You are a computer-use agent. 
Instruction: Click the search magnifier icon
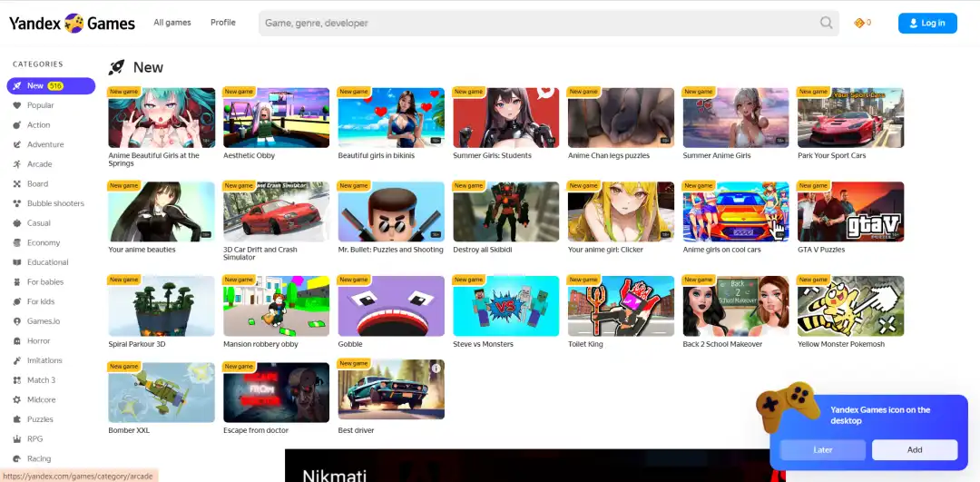(x=827, y=23)
